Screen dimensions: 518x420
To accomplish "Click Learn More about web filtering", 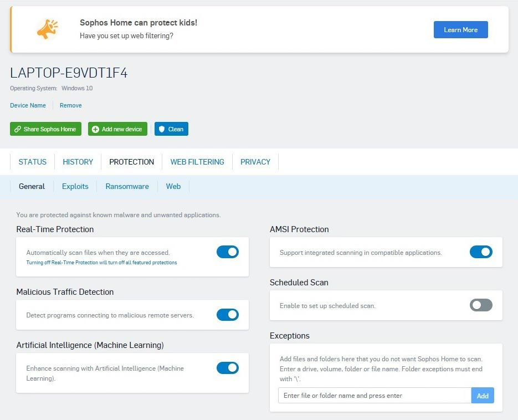I will tap(460, 29).
